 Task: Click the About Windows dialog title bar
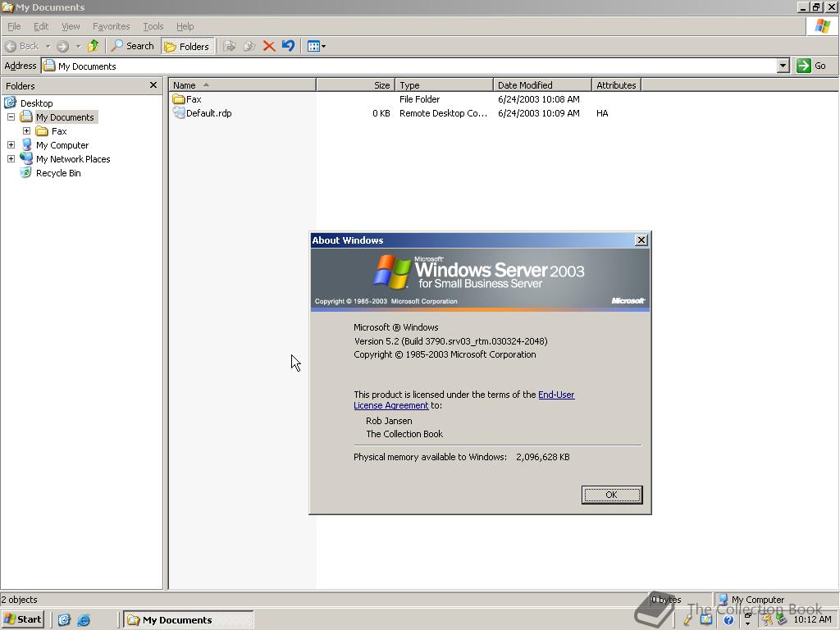472,240
